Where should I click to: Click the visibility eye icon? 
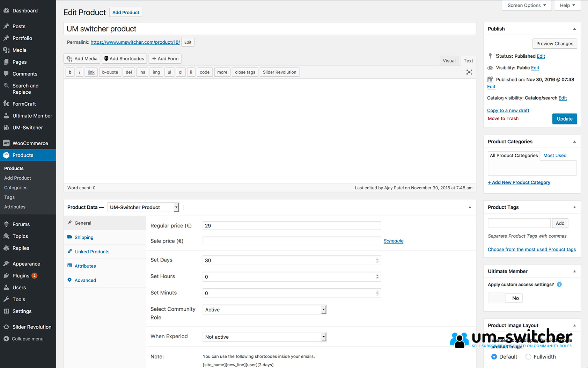[490, 68]
